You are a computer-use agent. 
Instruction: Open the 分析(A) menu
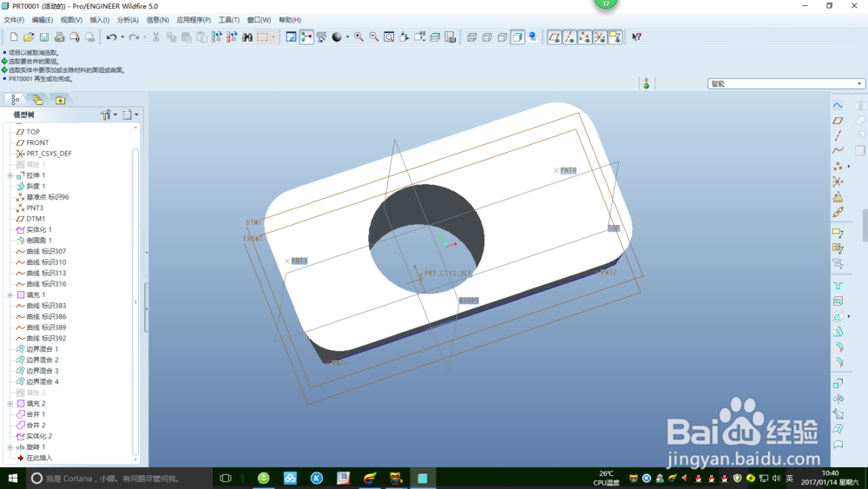tap(128, 20)
